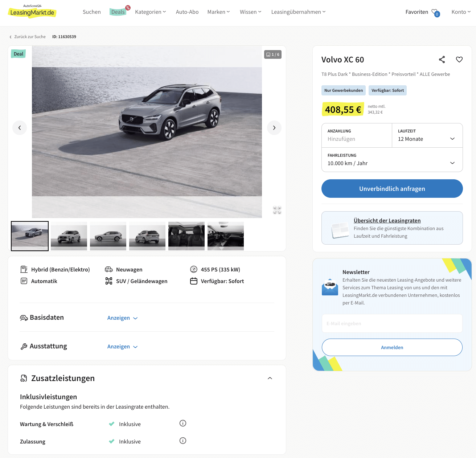Click the main Volvo XC 60 photo
Viewport: 476px width, 458px height.
point(147,132)
